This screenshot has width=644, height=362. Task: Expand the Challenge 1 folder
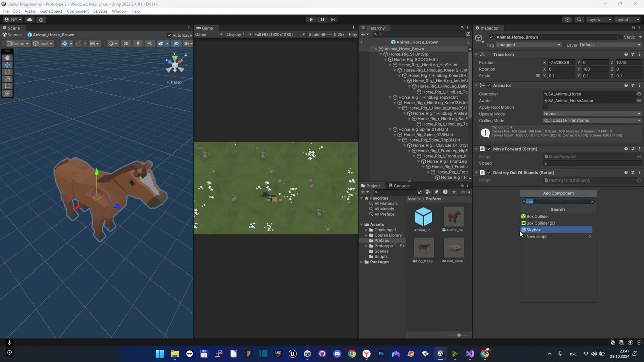tap(366, 230)
